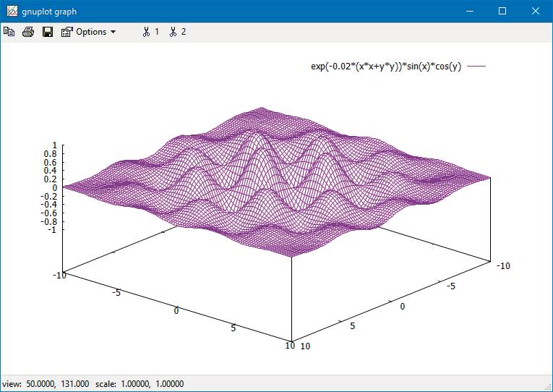Click the z-axis label -0.6
This screenshot has height=392, width=553.
[x=48, y=213]
